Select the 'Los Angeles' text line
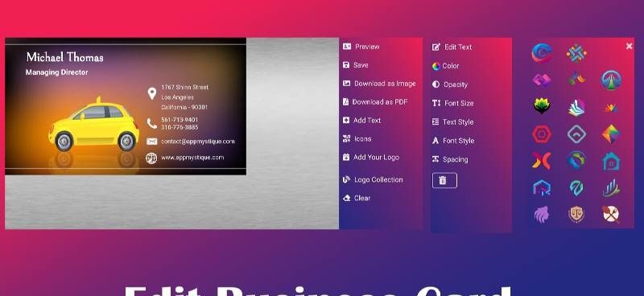644x296 pixels. tap(177, 97)
